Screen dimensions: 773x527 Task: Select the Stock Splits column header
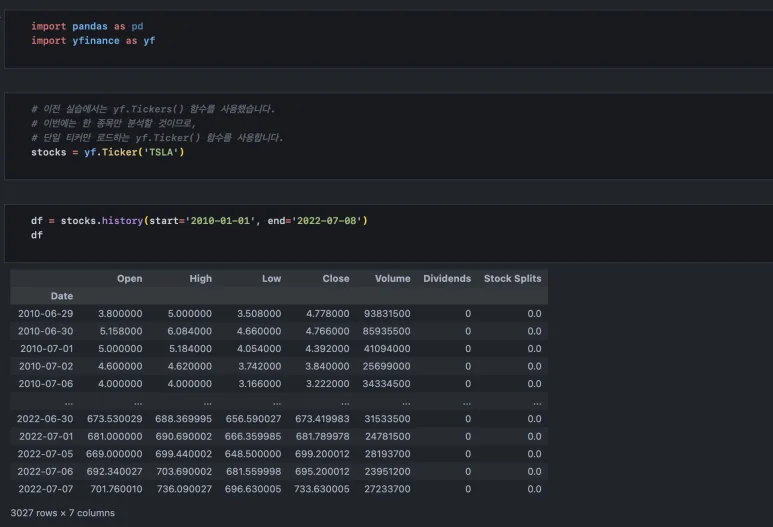tap(512, 278)
